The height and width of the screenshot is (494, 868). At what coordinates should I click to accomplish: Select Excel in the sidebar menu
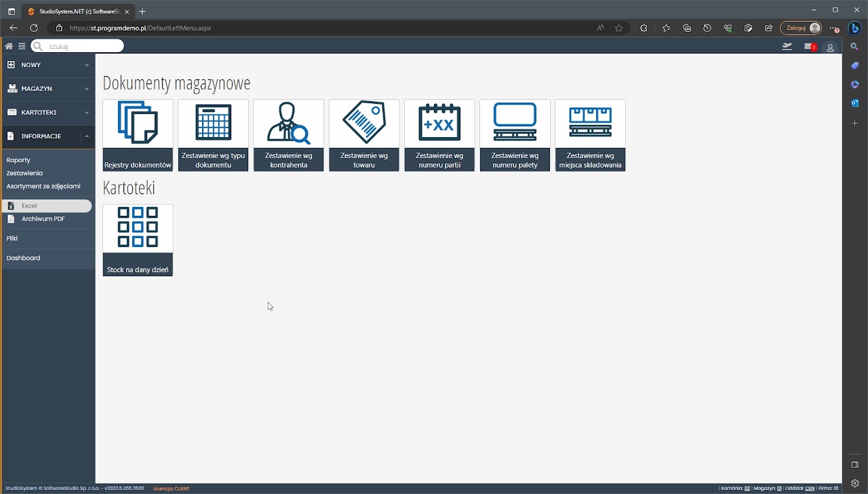(x=29, y=206)
